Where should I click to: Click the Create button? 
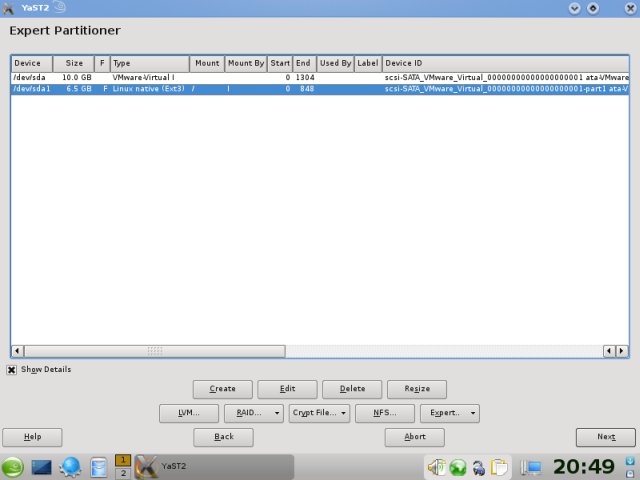click(x=222, y=389)
